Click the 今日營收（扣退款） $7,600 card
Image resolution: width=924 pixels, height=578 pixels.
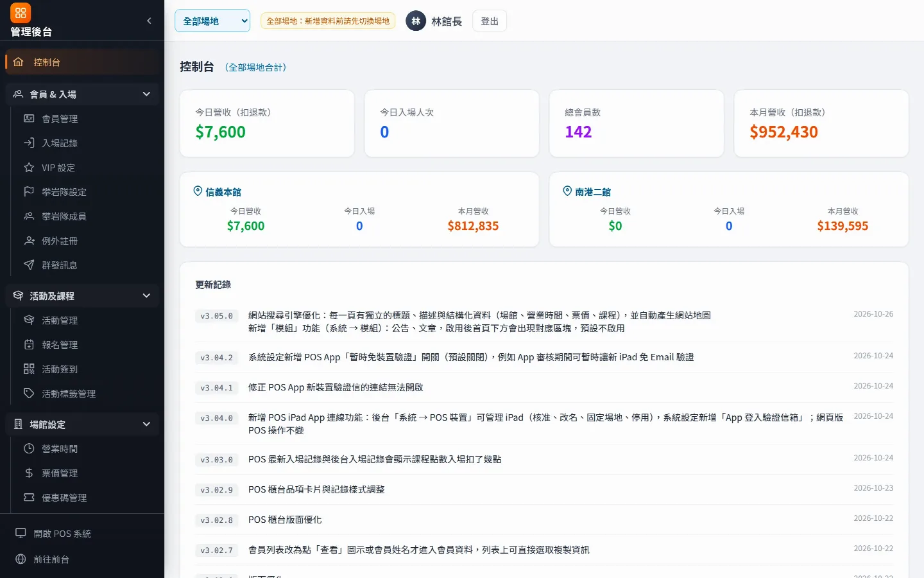[x=267, y=123]
